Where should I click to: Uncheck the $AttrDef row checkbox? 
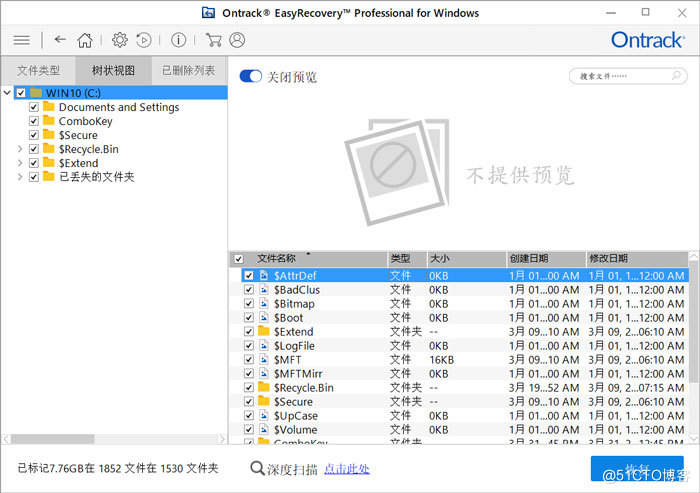pos(249,276)
